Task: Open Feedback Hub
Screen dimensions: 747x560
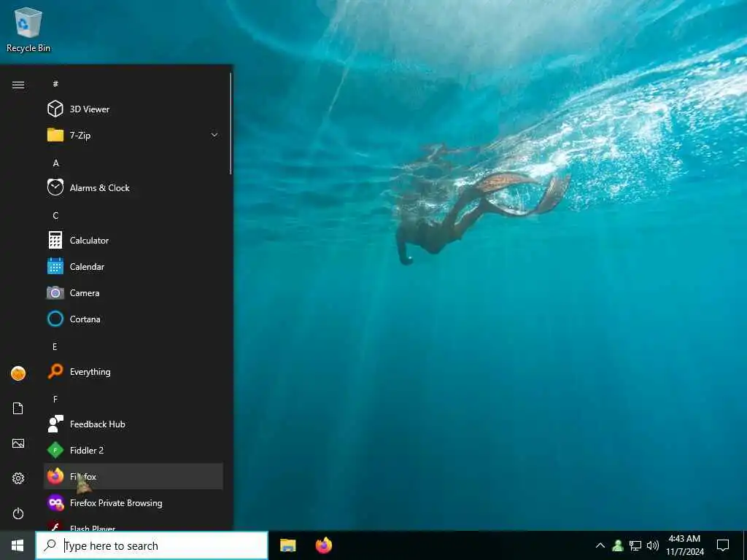Action: pyautogui.click(x=133, y=424)
